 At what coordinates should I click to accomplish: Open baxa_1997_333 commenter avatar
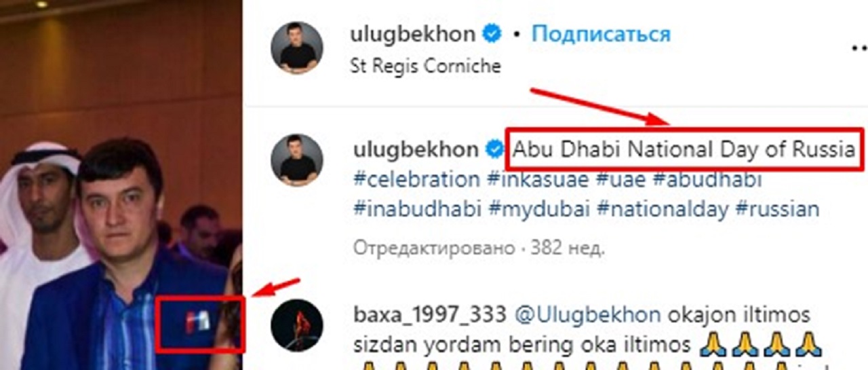[x=297, y=325]
